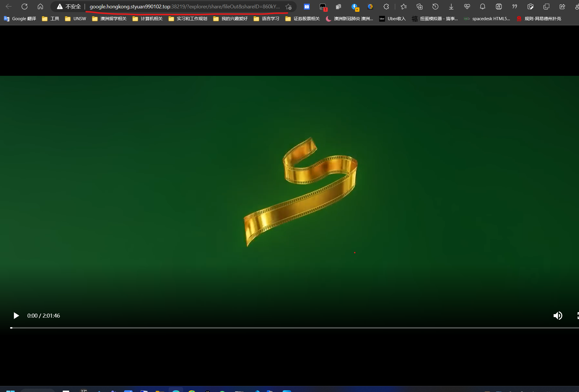Open the Downloads panel
The width and height of the screenshot is (579, 392).
(x=451, y=6)
